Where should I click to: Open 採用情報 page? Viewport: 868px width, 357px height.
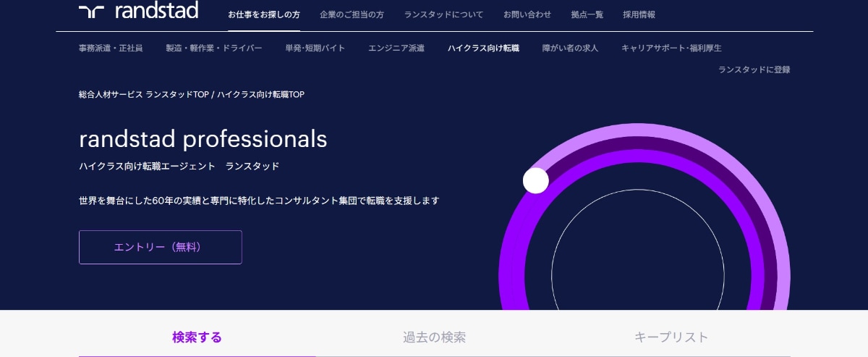[x=639, y=14]
